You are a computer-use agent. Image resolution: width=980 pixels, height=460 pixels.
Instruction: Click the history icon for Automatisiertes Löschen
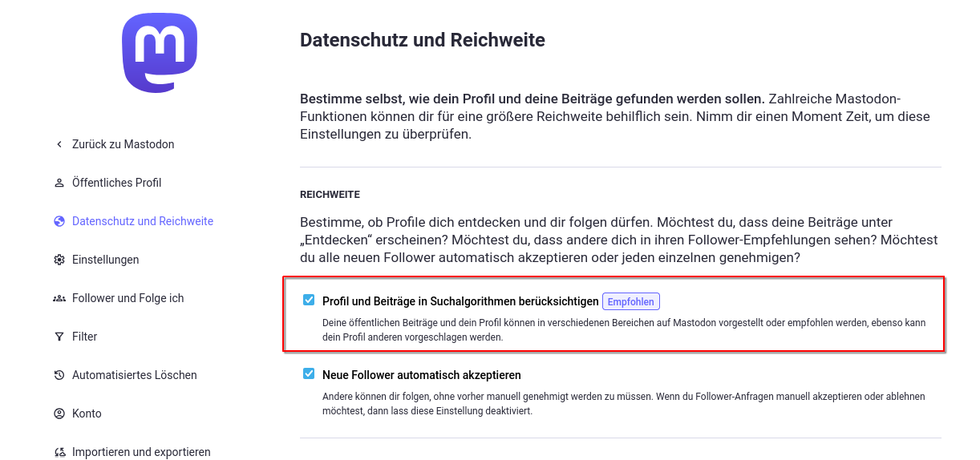(59, 375)
